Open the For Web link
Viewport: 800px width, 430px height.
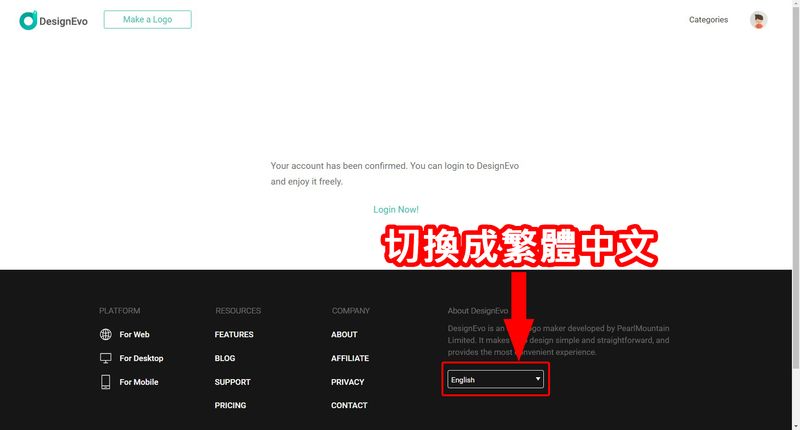134,335
